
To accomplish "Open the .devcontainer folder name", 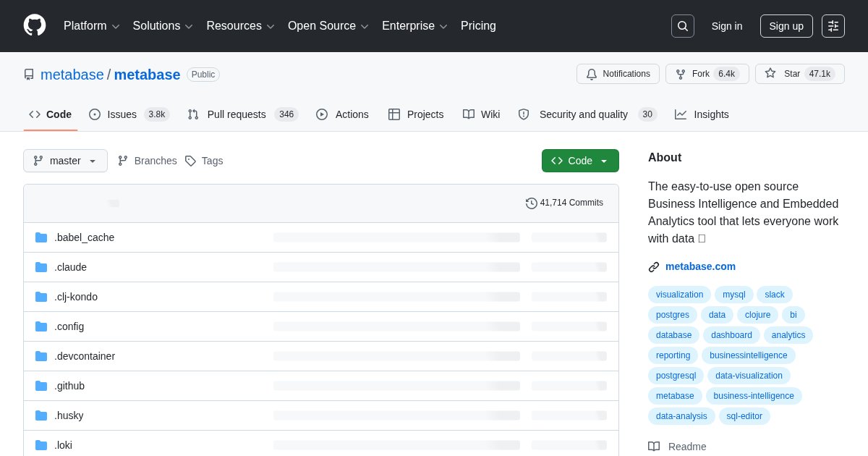I will [85, 356].
